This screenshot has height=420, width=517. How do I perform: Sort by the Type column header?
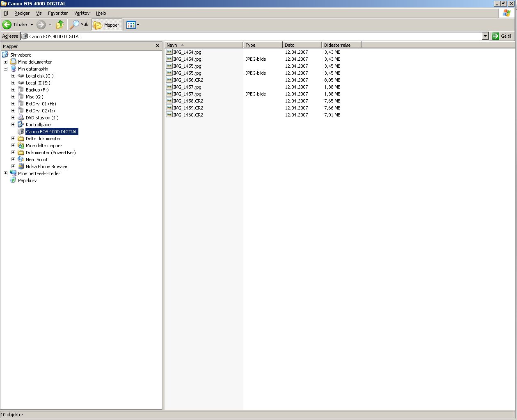[x=263, y=45]
